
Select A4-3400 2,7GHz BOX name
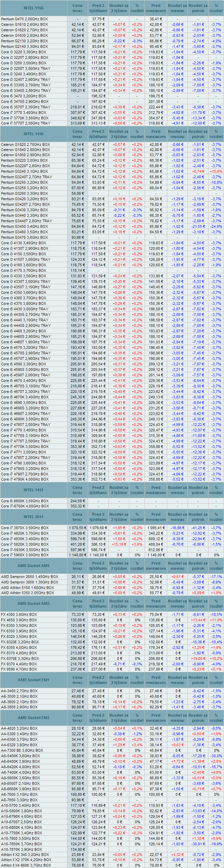point(19,691)
